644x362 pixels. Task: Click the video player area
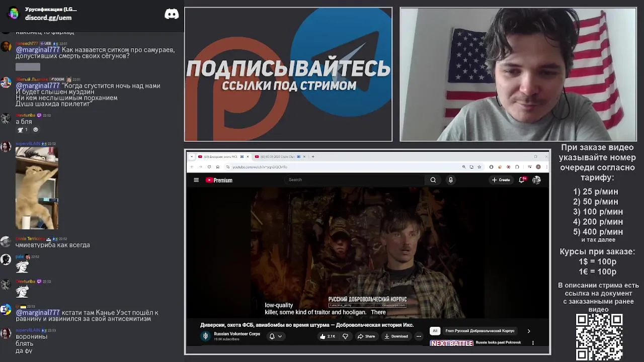click(367, 253)
